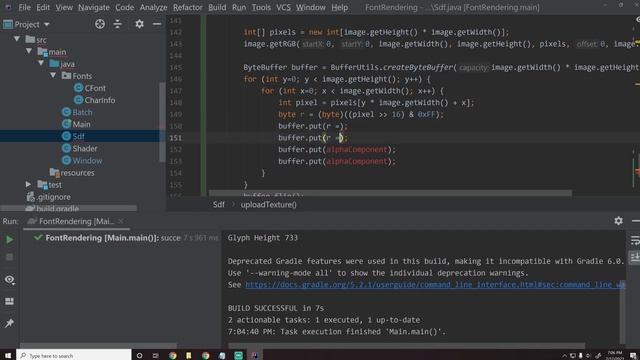Open the Build menu
The height and width of the screenshot is (360, 640).
pyautogui.click(x=217, y=7)
